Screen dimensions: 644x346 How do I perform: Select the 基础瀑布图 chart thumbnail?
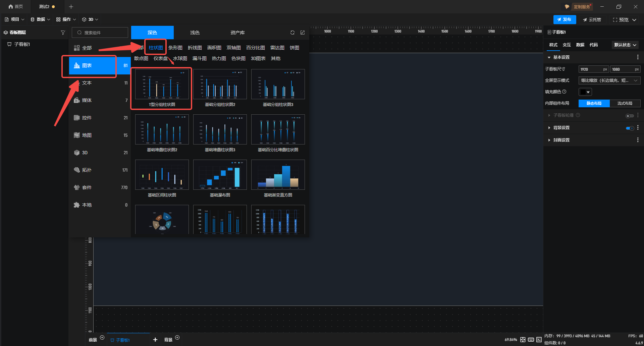[220, 175]
